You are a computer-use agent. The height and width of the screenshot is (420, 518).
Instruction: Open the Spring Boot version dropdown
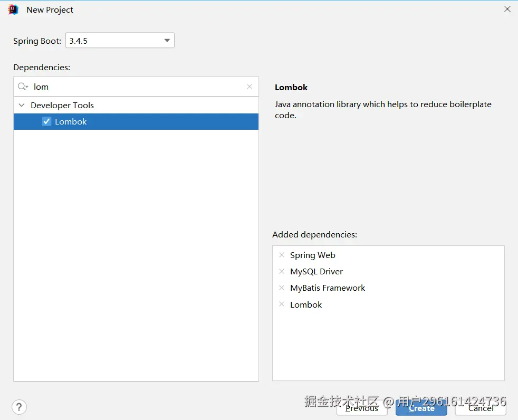click(x=120, y=40)
